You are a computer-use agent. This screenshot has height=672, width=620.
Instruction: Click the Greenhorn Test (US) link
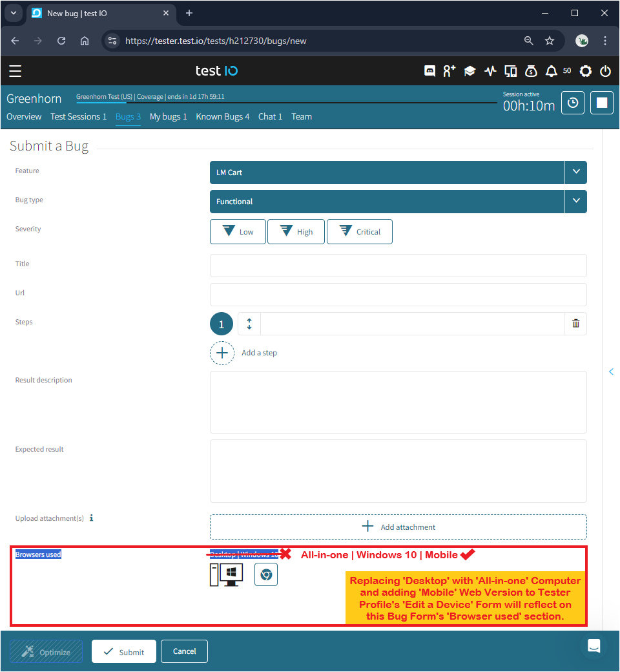point(104,96)
